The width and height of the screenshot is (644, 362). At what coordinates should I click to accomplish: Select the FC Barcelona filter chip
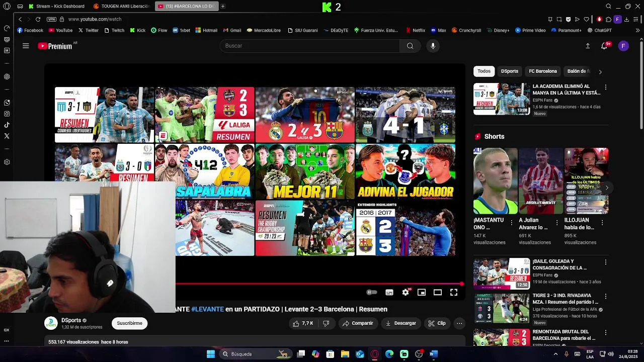coord(543,71)
